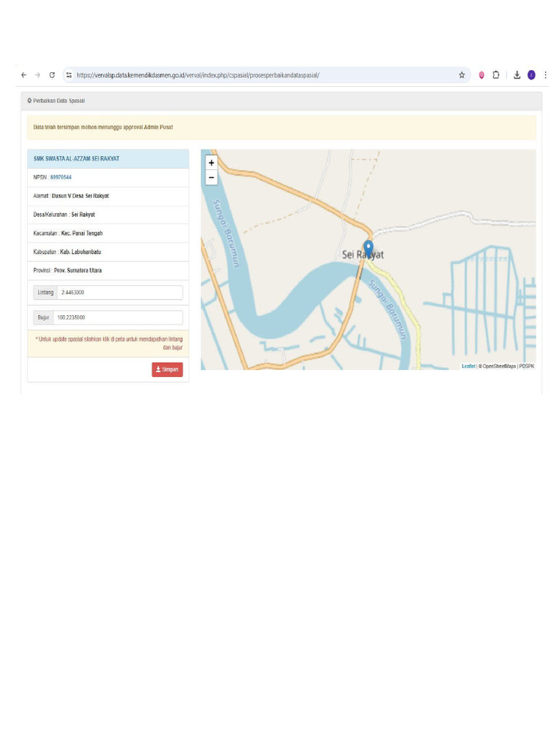
Task: Click the gear icon beside Perbaikan Data Spasial
Action: (29, 101)
